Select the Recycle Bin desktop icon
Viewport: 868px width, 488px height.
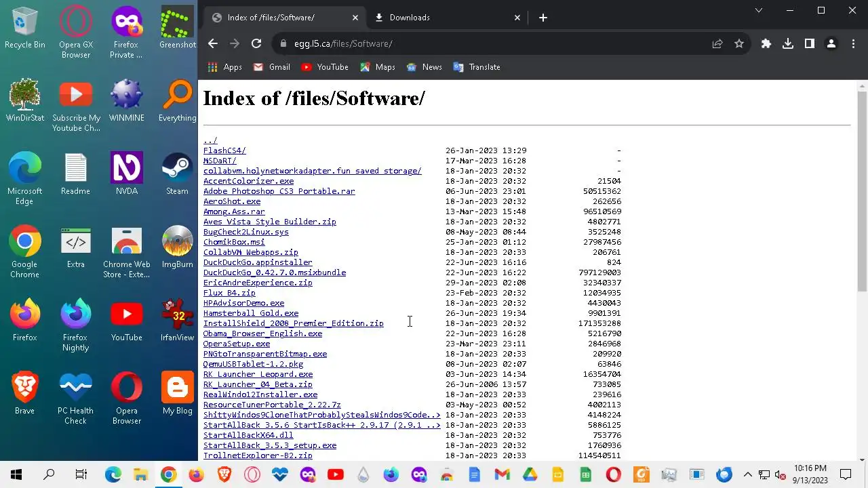click(25, 28)
